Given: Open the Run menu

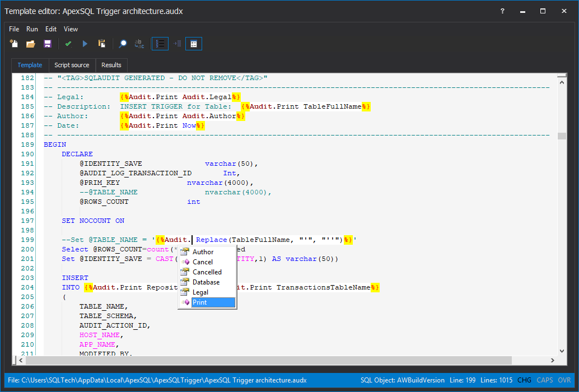Looking at the screenshot, I should click(x=32, y=29).
